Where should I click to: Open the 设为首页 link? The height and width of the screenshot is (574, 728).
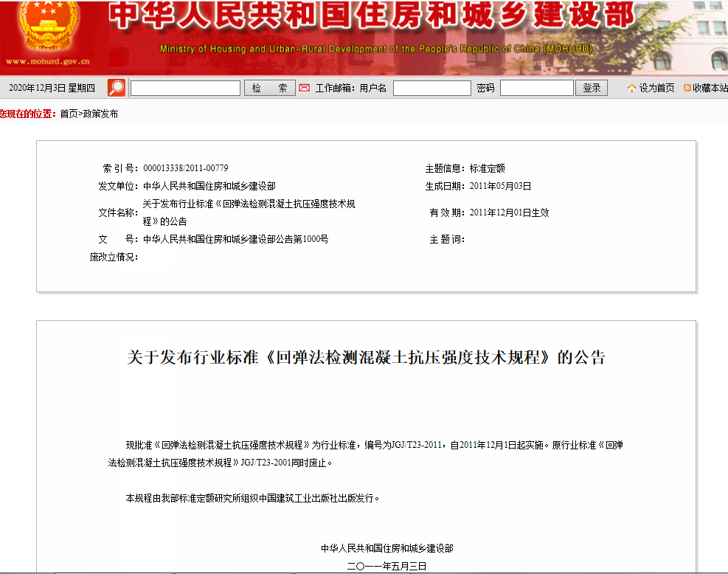coord(656,88)
